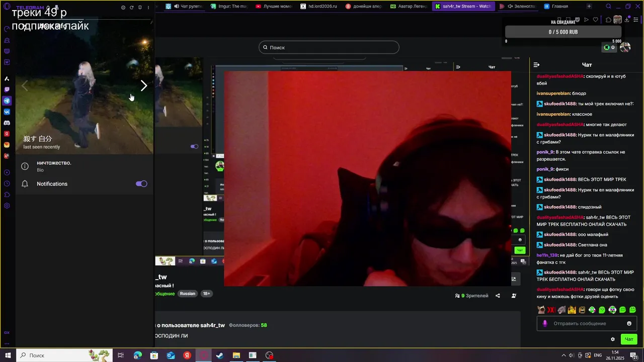Open the emoji picker in chat input
This screenshot has width=644, height=362.
tap(629, 323)
